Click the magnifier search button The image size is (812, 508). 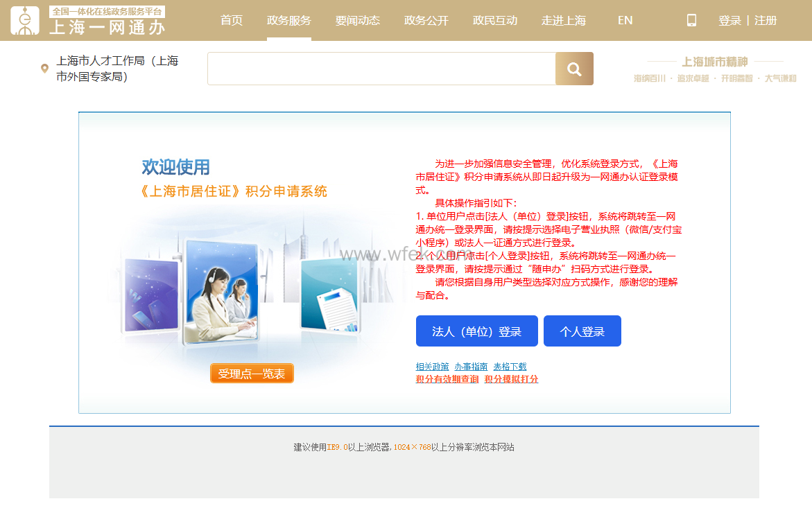click(574, 69)
